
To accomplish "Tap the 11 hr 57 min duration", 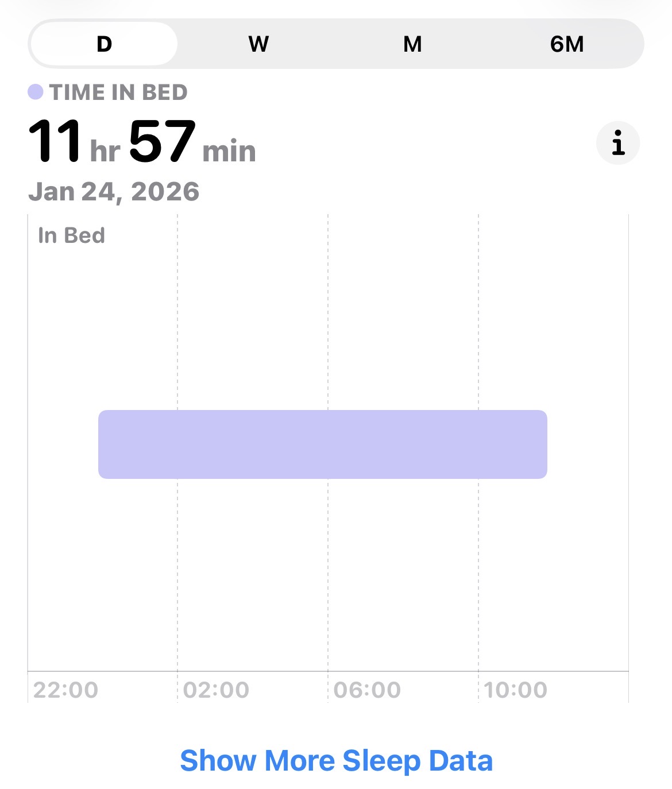I will tap(142, 142).
